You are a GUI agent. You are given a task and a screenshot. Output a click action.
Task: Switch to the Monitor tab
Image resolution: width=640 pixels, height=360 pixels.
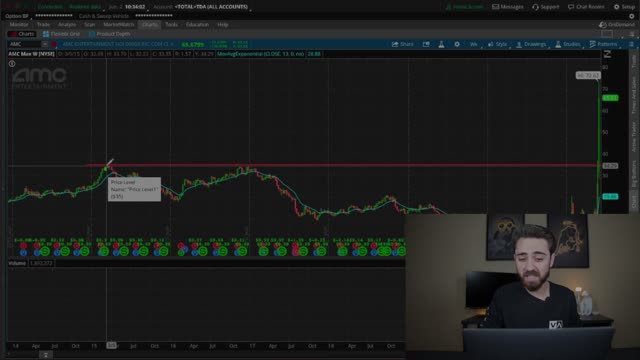pyautogui.click(x=19, y=24)
